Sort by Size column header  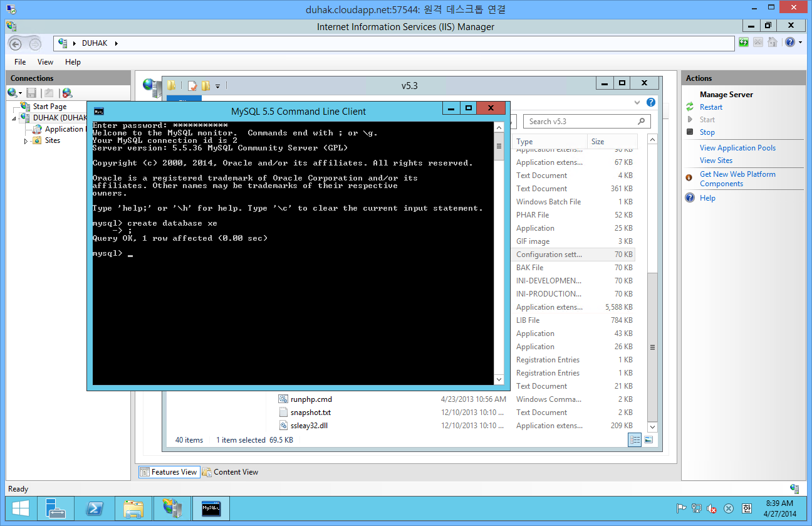(612, 142)
